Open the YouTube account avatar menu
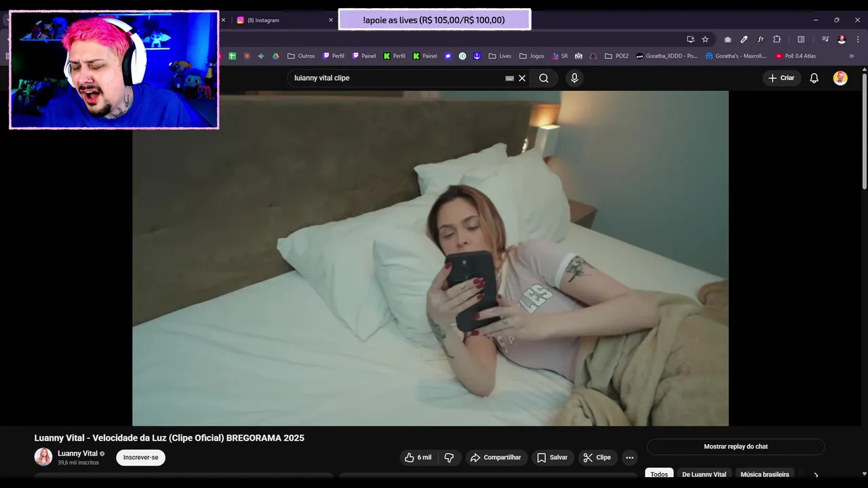Viewport: 868px width, 488px height. pyautogui.click(x=840, y=78)
